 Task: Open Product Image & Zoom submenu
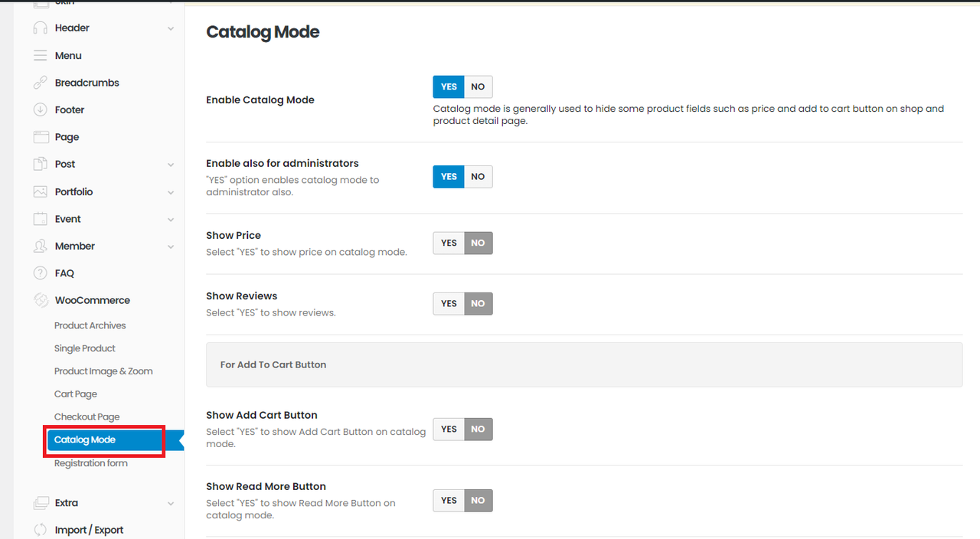(x=103, y=371)
